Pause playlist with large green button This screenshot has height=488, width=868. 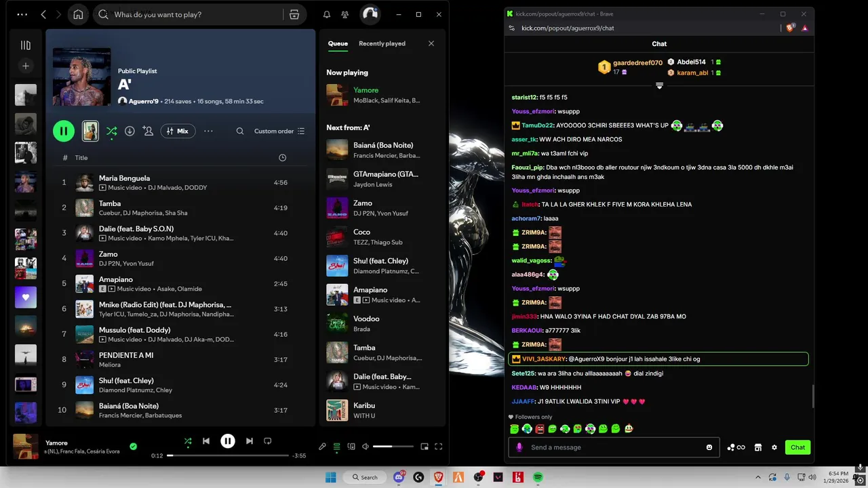point(64,131)
